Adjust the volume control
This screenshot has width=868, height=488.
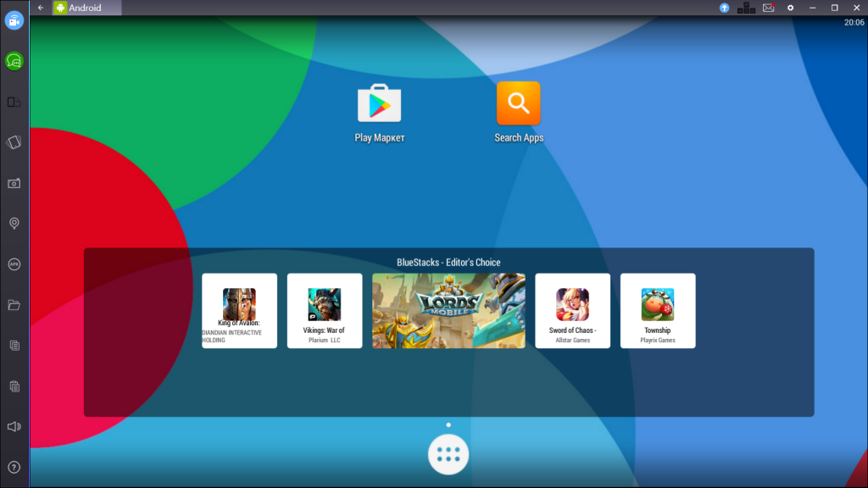click(x=13, y=426)
